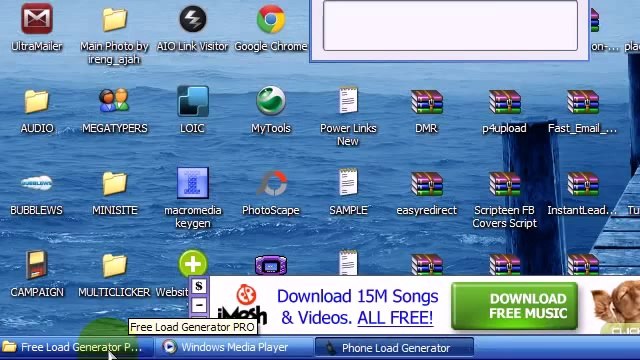The width and height of the screenshot is (640, 360).
Task: Open the MULTICLICKER folder
Action: point(114,265)
